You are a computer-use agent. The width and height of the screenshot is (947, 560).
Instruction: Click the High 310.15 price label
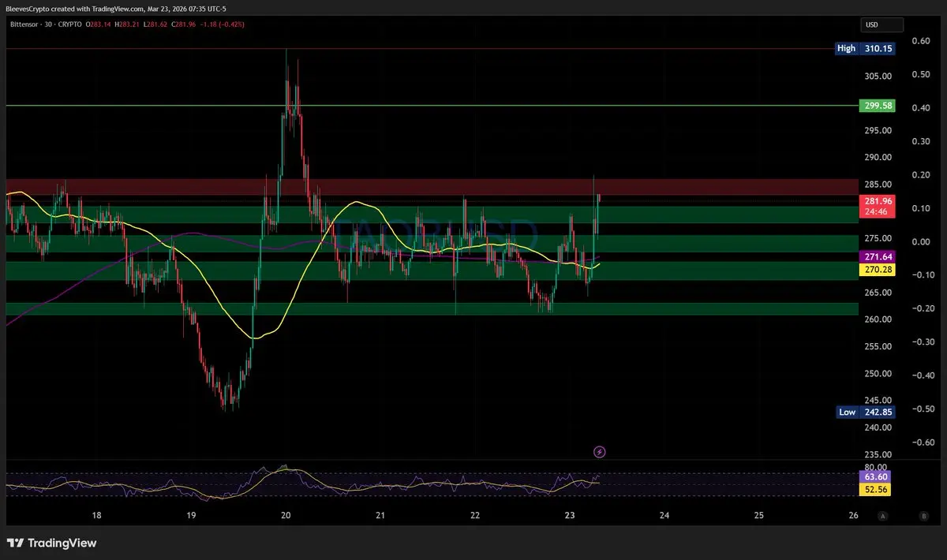[x=867, y=48]
